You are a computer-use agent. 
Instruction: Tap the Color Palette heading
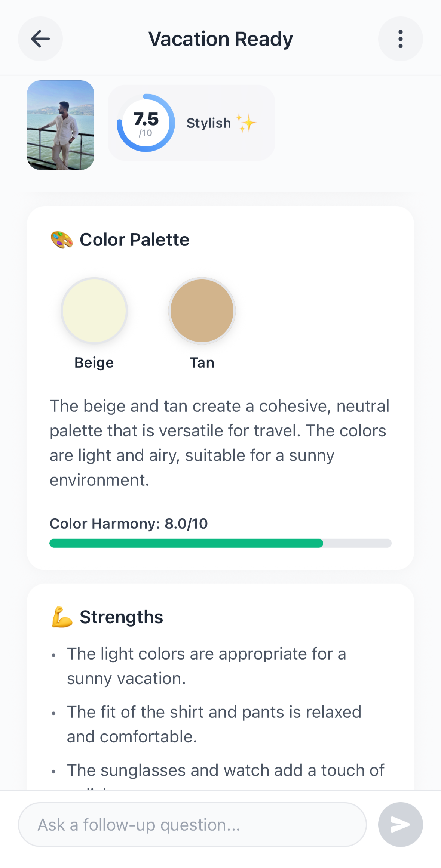click(x=134, y=239)
